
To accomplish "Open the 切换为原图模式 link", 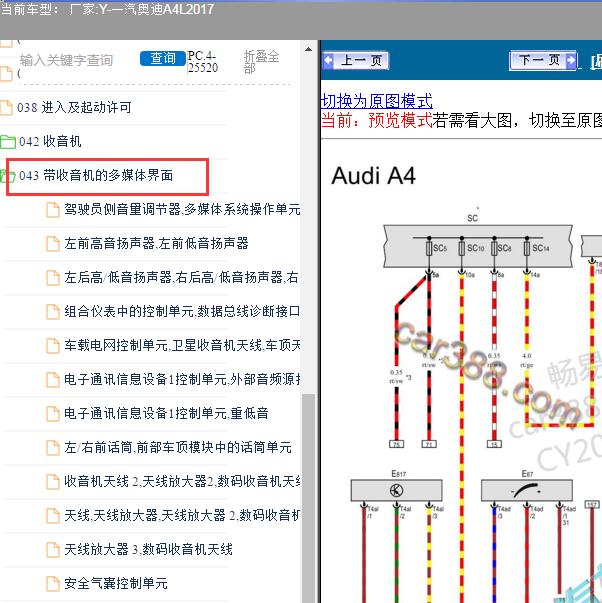I will pyautogui.click(x=377, y=101).
